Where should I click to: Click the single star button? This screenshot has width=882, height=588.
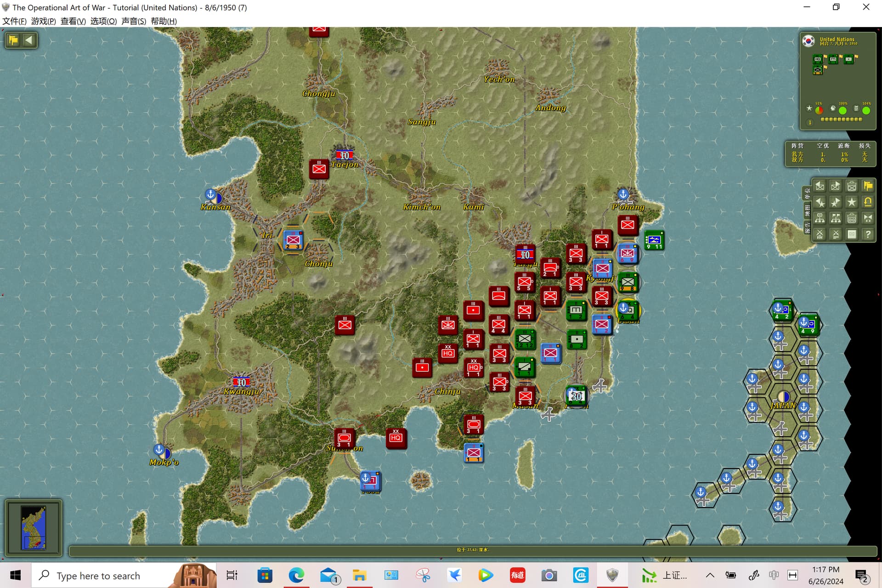[852, 202]
